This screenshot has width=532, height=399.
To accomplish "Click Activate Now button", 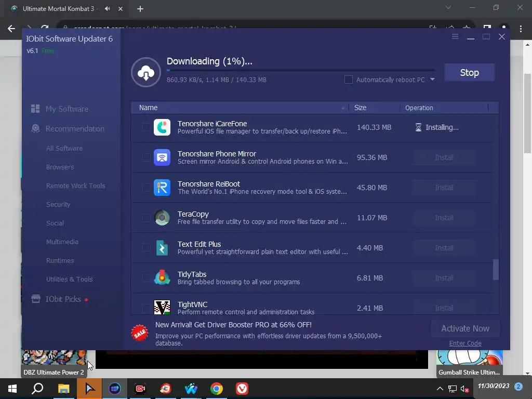I will 465,328.
